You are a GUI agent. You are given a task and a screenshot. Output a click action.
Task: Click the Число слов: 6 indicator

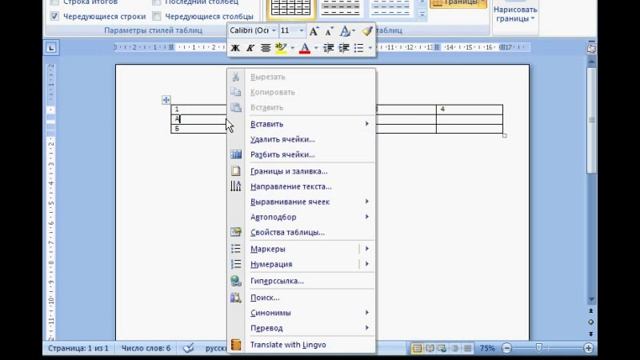pos(146,348)
